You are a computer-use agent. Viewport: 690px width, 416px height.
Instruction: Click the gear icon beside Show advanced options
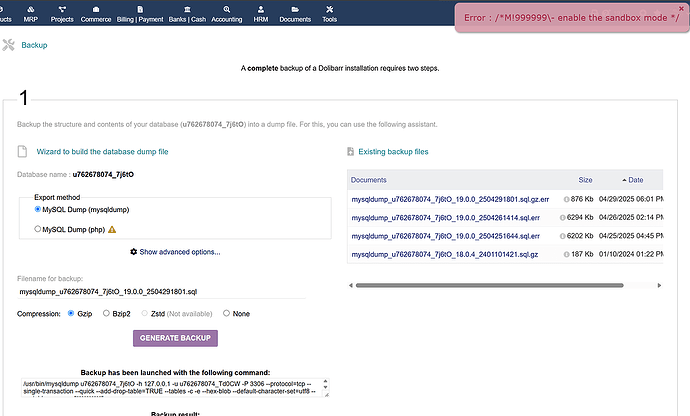coord(133,252)
